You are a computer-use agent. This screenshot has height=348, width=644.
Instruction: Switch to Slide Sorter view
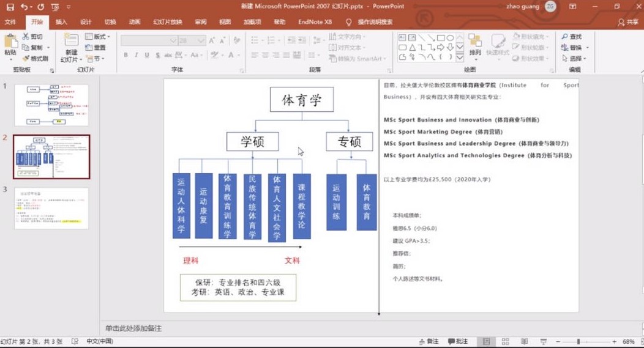pyautogui.click(x=505, y=341)
